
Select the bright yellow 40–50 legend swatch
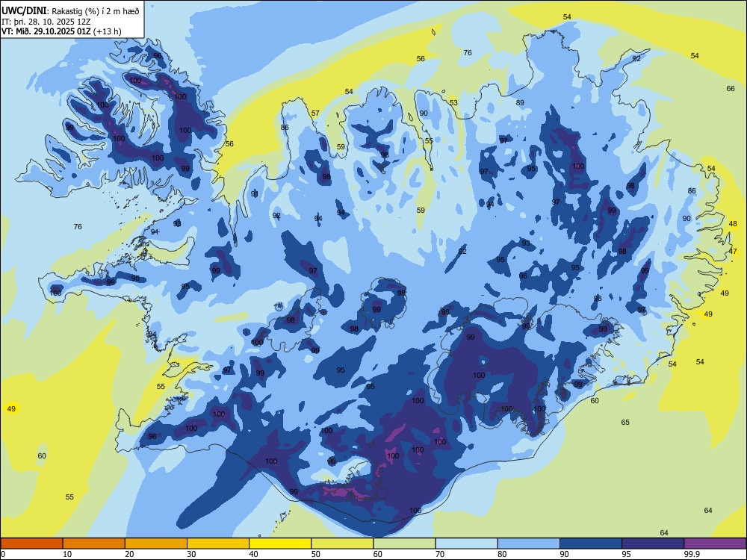pos(280,544)
